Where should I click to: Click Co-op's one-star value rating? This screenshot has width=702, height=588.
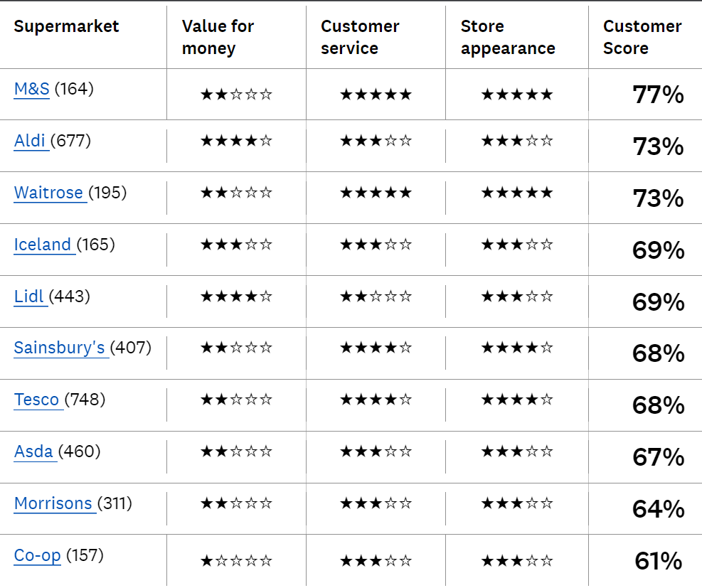click(x=236, y=561)
